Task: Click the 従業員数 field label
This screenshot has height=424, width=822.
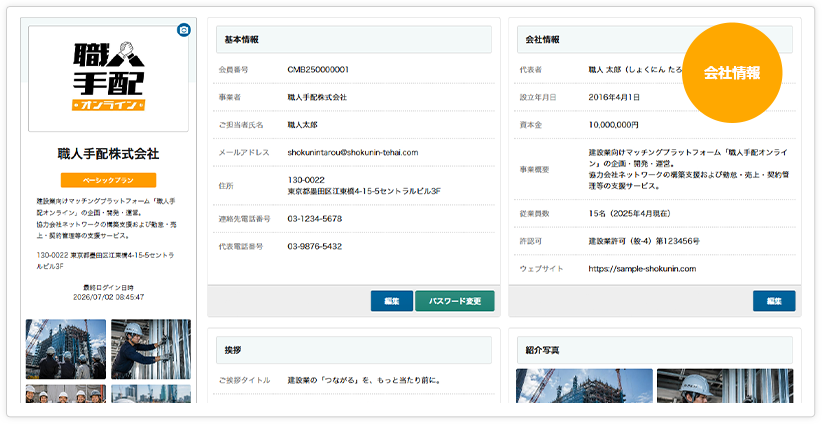Action: point(534,214)
